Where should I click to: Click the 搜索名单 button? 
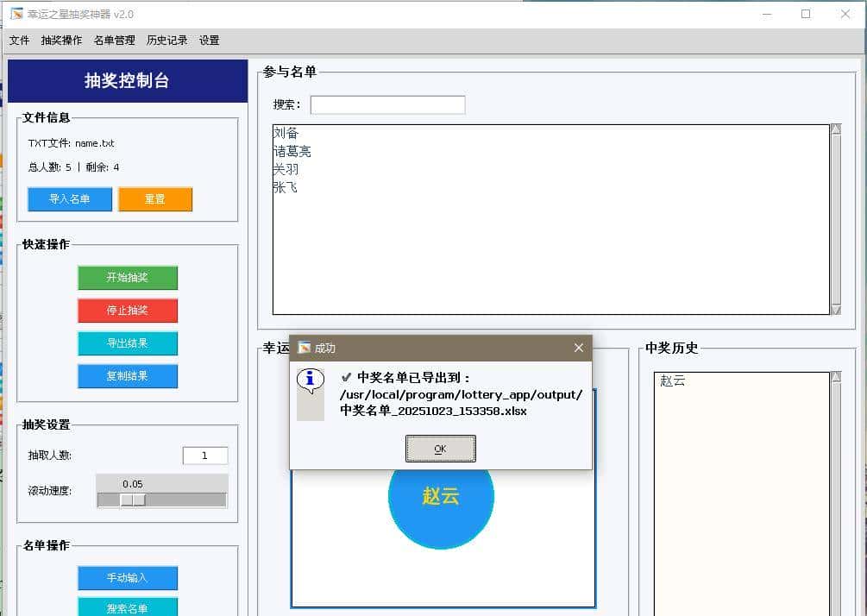pos(128,607)
